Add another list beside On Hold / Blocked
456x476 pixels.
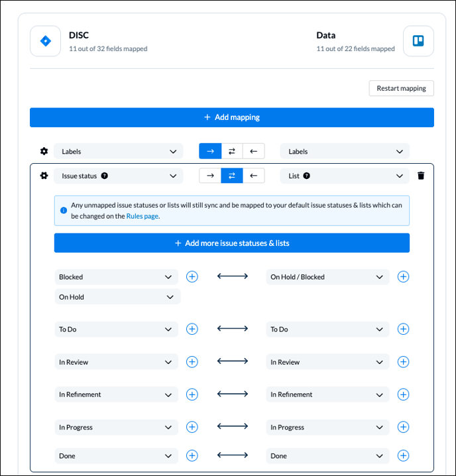tap(403, 276)
